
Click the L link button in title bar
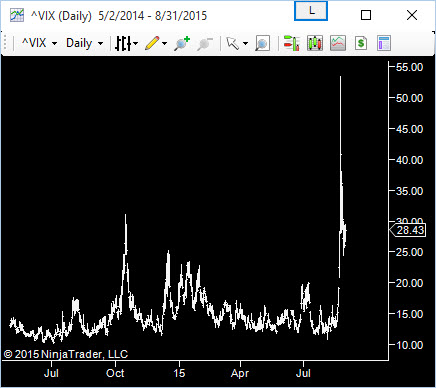coord(311,11)
